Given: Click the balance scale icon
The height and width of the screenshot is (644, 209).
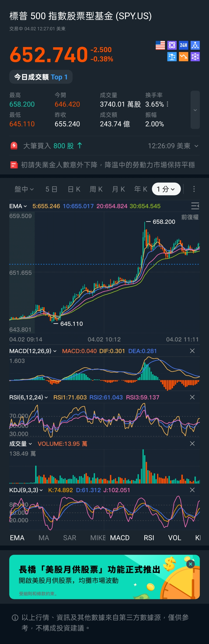Looking at the screenshot, I should click(x=172, y=57).
